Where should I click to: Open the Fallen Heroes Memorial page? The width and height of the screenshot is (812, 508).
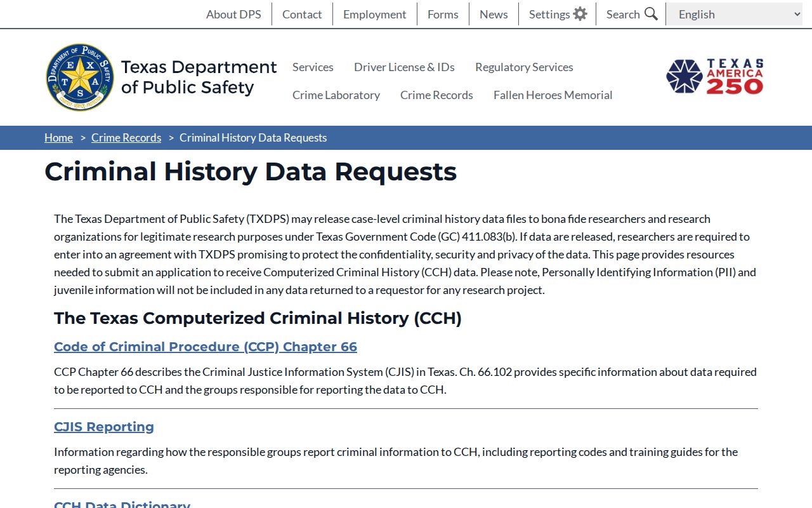(553, 95)
